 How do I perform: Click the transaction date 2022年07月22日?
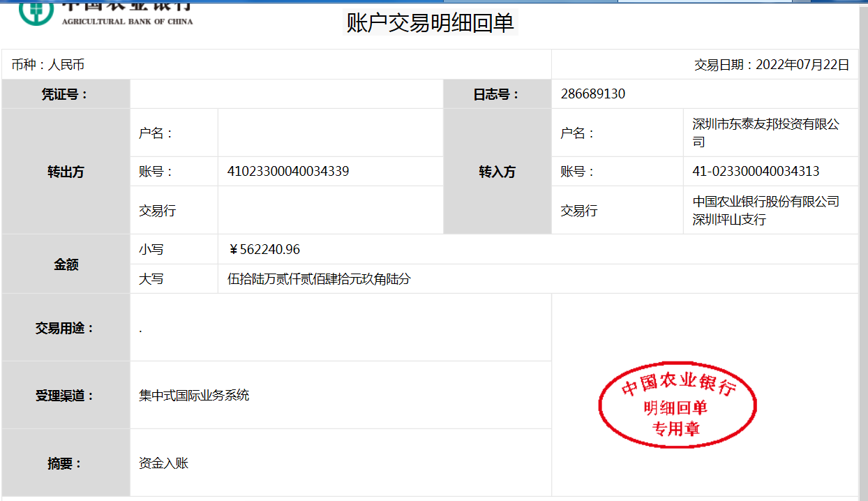(x=802, y=65)
